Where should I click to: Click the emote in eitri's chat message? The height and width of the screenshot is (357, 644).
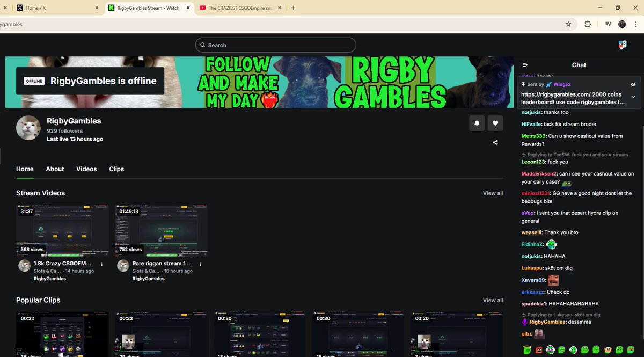(x=539, y=334)
